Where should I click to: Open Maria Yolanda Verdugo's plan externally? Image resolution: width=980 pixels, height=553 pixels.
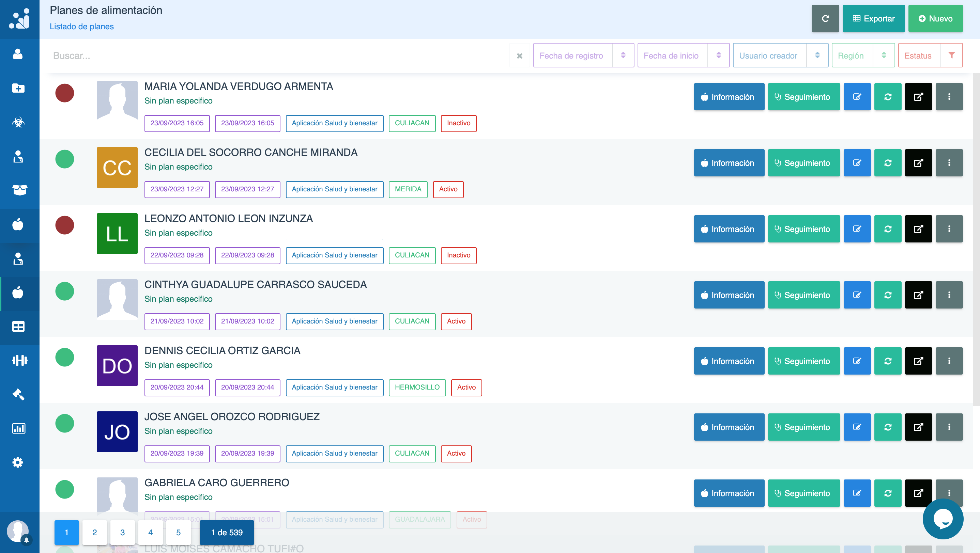(x=918, y=97)
